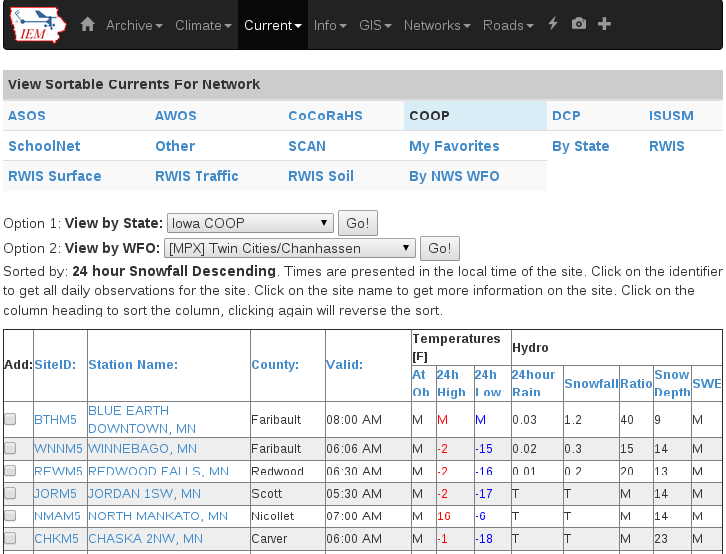Open the By State link
This screenshot has width=726, height=554.
[581, 146]
